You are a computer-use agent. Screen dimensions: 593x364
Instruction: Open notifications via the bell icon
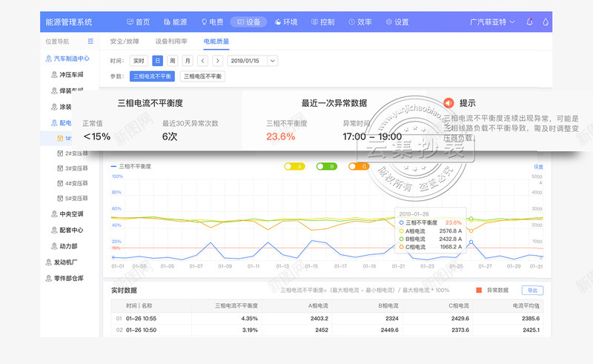coord(530,22)
